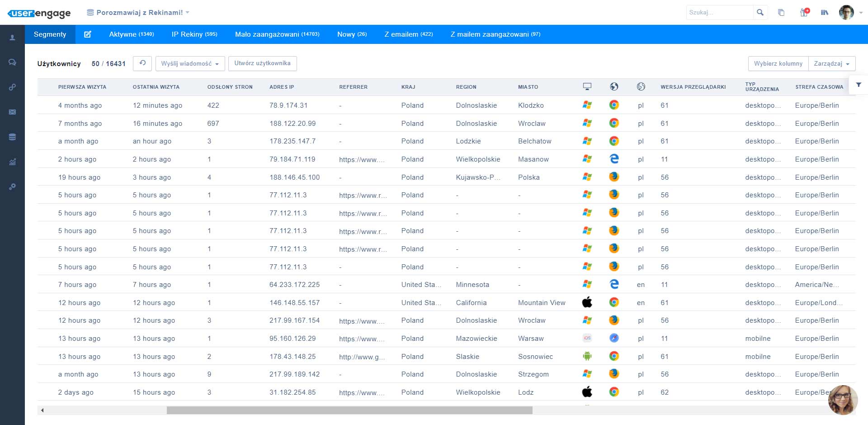Click the copy documents icon in header

pos(781,13)
